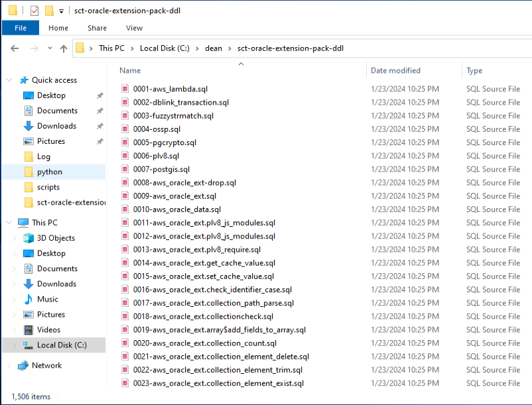Sort files by Date modified column header
This screenshot has height=405, width=532.
coord(395,70)
